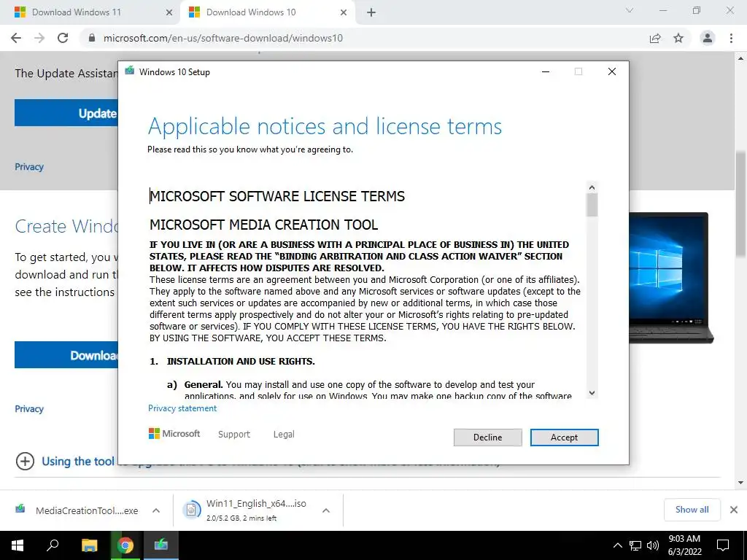This screenshot has width=747, height=560.
Task: Close the Download Windows 10 tab
Action: [344, 12]
